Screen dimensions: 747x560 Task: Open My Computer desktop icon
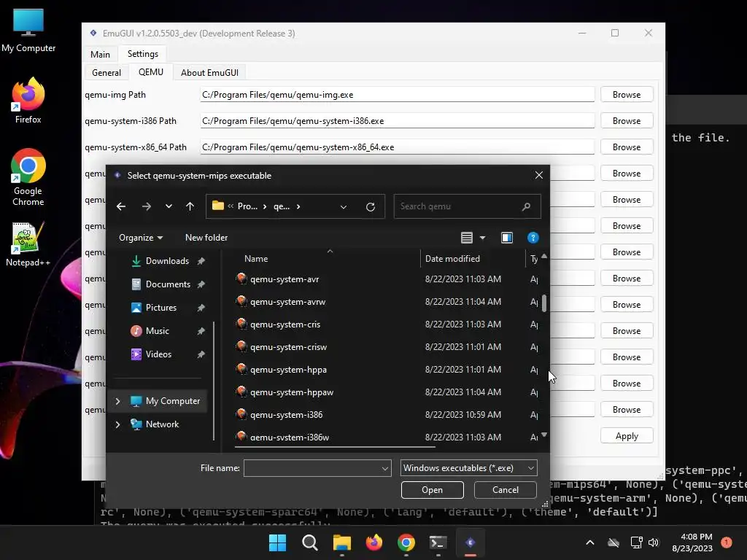point(28,31)
